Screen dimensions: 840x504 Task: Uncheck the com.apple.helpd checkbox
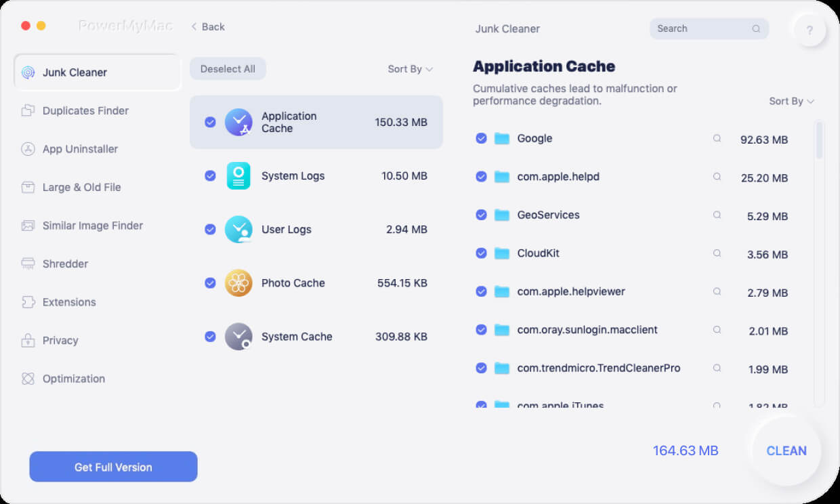(481, 177)
